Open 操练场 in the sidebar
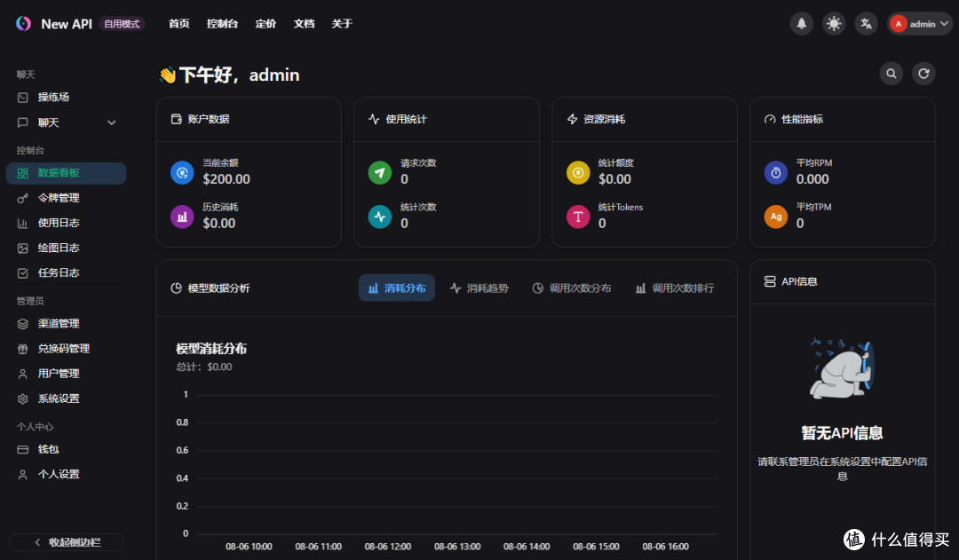The width and height of the screenshot is (959, 560). (x=66, y=98)
